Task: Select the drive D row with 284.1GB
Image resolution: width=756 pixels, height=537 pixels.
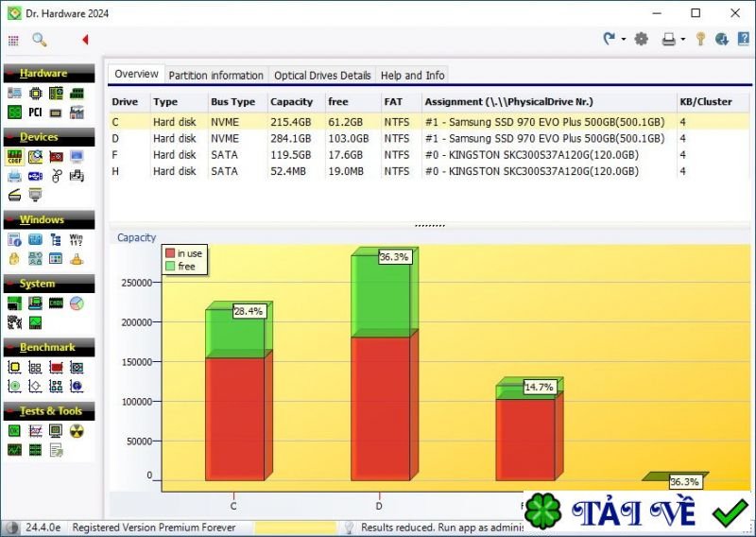Action: (x=429, y=138)
